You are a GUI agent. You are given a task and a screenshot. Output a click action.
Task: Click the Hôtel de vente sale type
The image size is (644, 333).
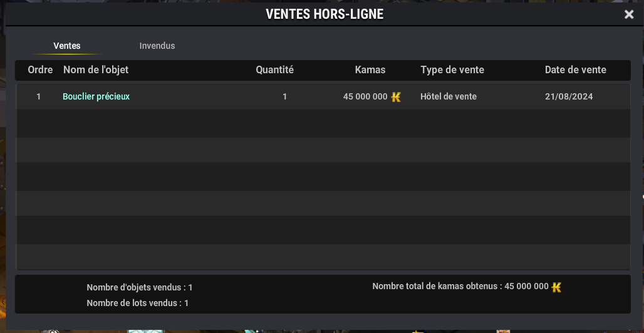449,97
